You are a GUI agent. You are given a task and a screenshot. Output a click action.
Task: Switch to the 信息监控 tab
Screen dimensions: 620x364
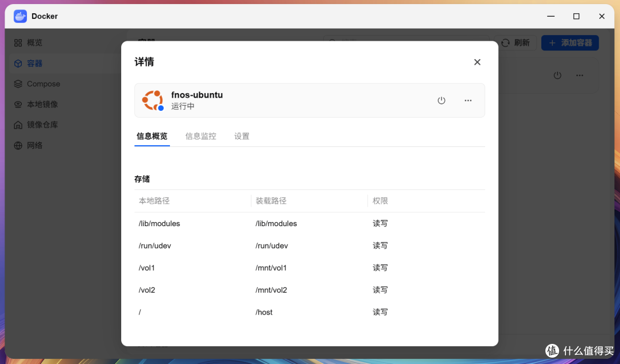[201, 136]
